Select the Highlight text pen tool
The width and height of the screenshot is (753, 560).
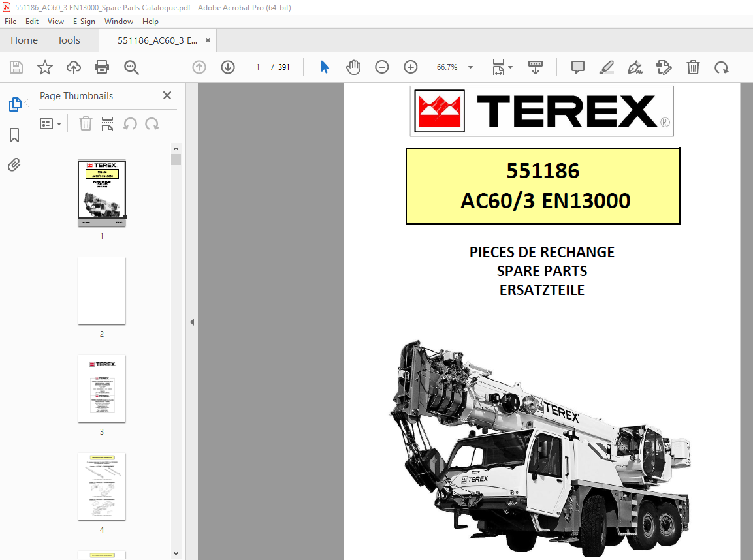(607, 67)
